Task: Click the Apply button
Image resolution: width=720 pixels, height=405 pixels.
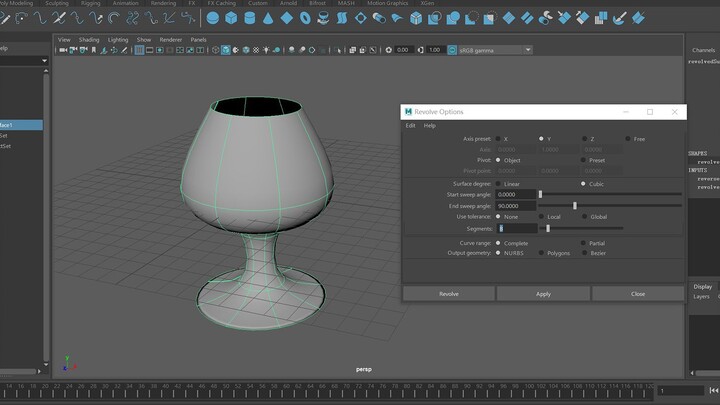Action: click(x=543, y=294)
